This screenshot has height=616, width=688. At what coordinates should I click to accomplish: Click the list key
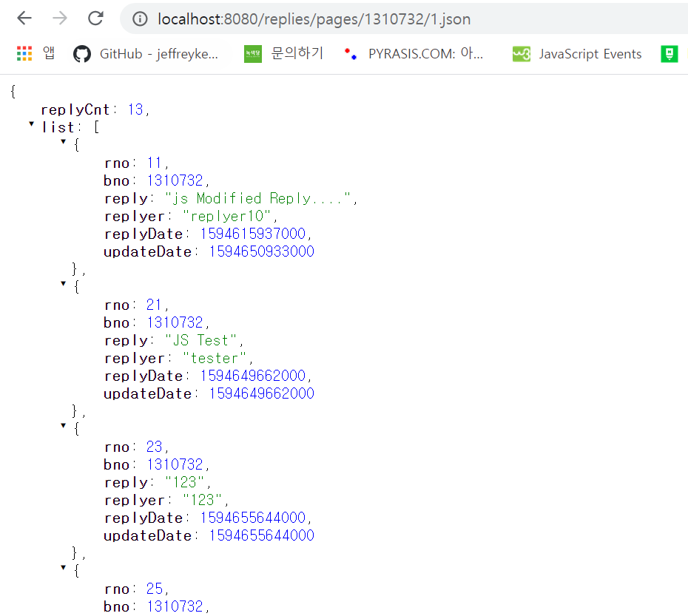[58, 127]
